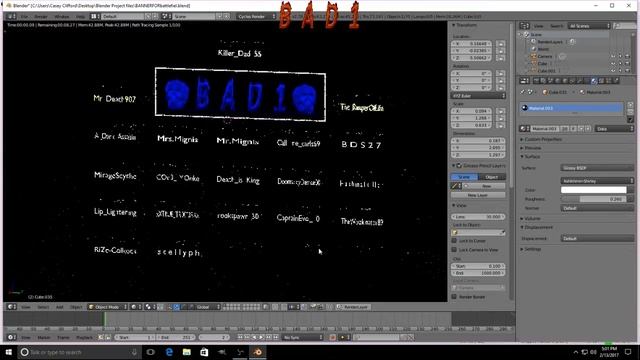
Task: Expand the Volume panel
Action: (x=533, y=218)
